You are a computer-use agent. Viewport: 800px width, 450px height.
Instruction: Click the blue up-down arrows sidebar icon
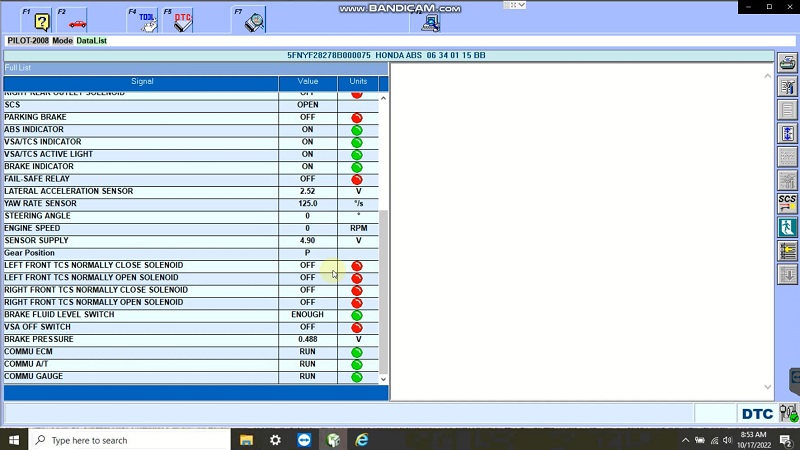[787, 134]
